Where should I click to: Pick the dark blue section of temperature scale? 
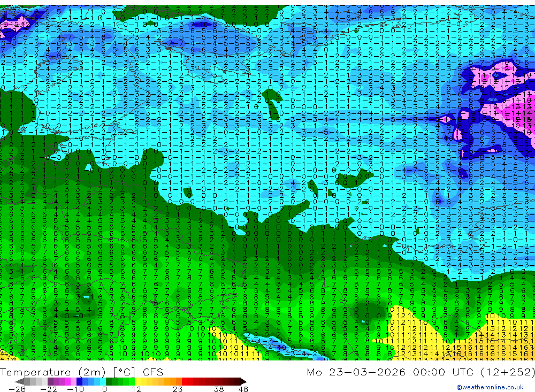(x=79, y=381)
